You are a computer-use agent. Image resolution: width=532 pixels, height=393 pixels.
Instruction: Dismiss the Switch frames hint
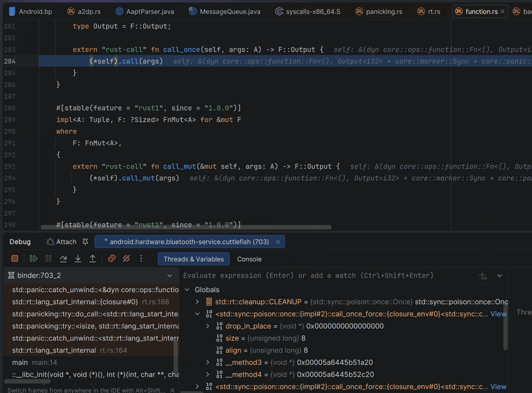[x=172, y=390]
